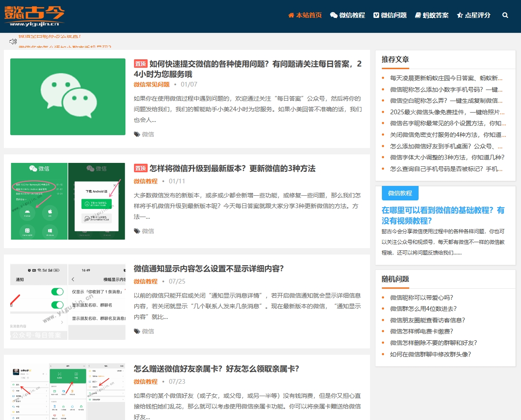The height and width of the screenshot is (420, 521).
Task: Click the star icon beside 点星评分
Action: (460, 15)
